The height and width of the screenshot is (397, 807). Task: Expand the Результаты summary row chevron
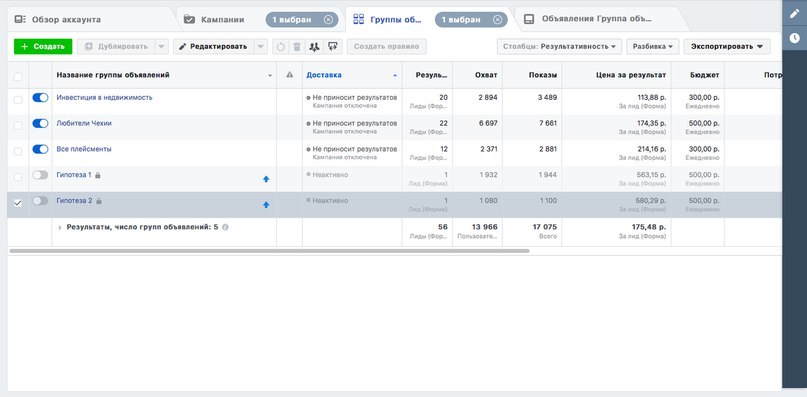point(60,227)
